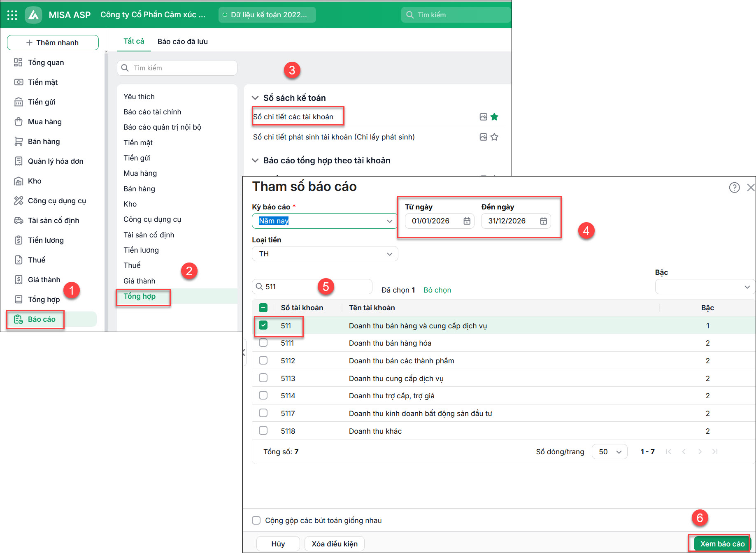The height and width of the screenshot is (553, 756).
Task: Check account 5118 checkbox
Action: [x=263, y=430]
